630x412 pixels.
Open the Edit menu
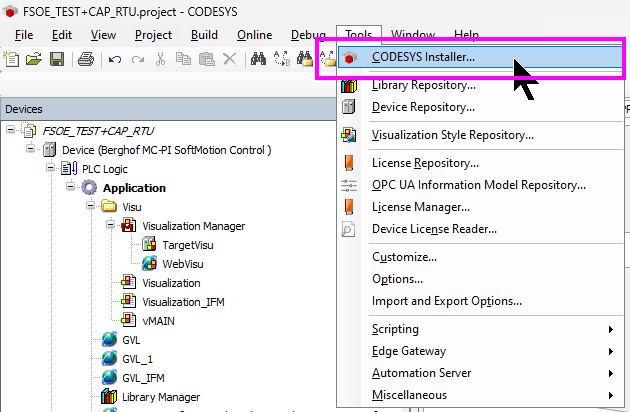[62, 35]
